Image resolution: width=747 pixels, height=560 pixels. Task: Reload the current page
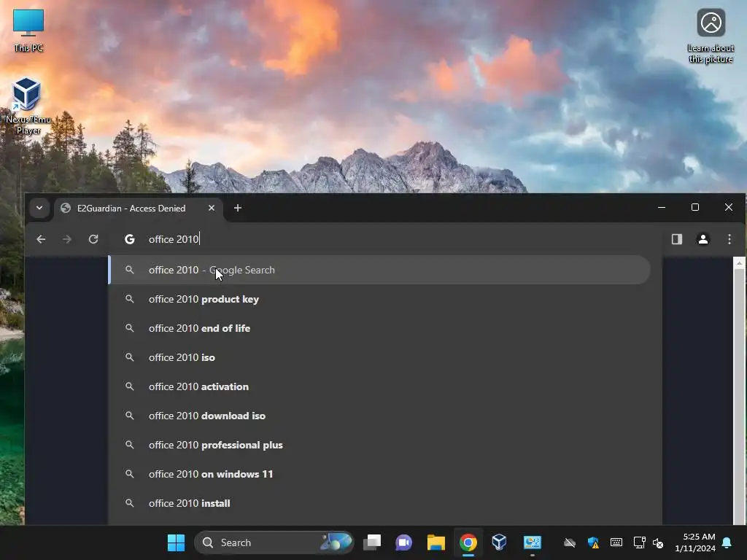click(x=93, y=239)
